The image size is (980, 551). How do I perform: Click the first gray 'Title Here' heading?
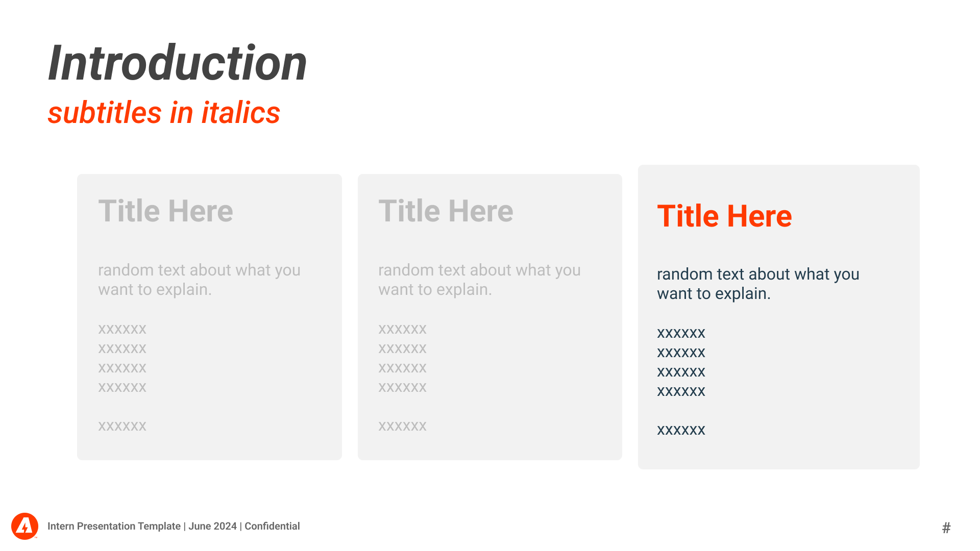pyautogui.click(x=165, y=211)
